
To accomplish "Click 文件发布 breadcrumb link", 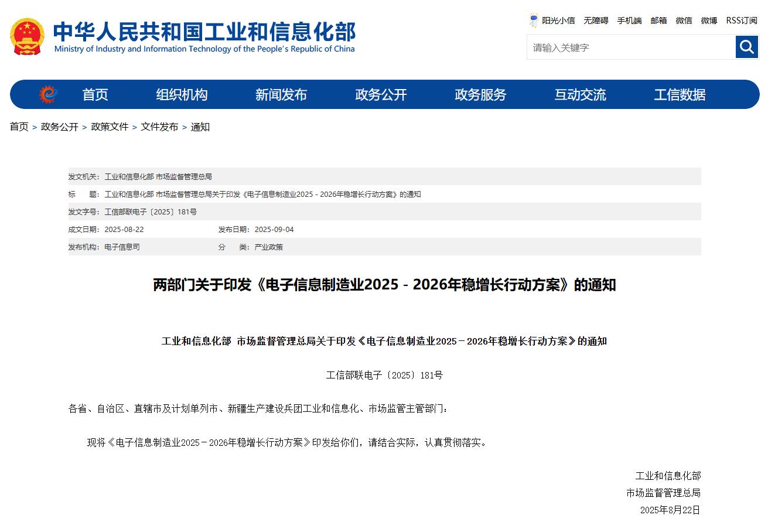I will pyautogui.click(x=159, y=127).
